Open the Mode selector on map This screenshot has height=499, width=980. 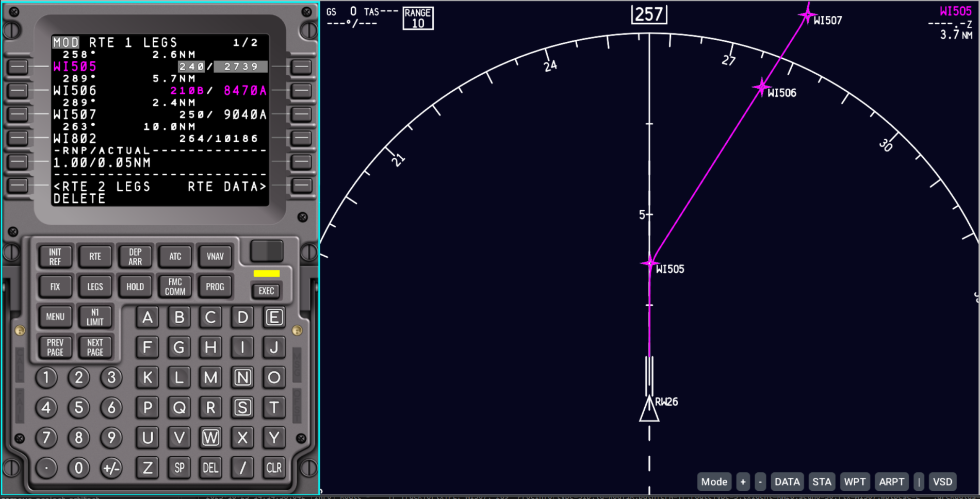pos(714,481)
